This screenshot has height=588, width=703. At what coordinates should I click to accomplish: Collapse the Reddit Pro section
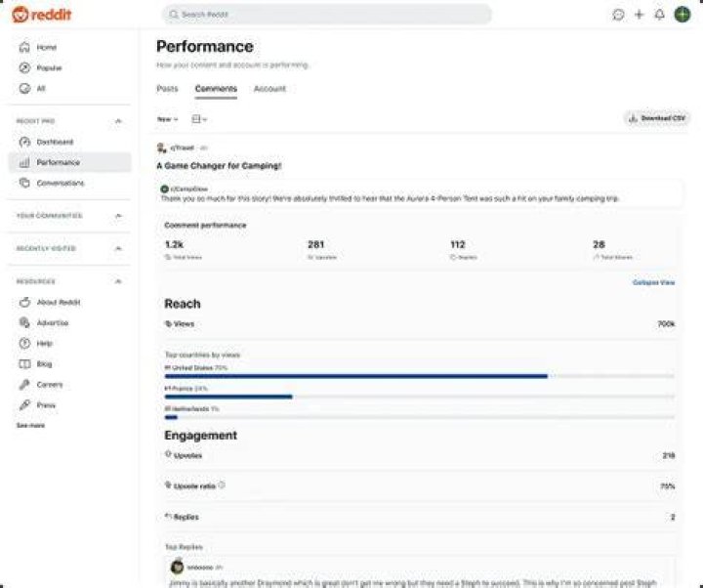[118, 121]
